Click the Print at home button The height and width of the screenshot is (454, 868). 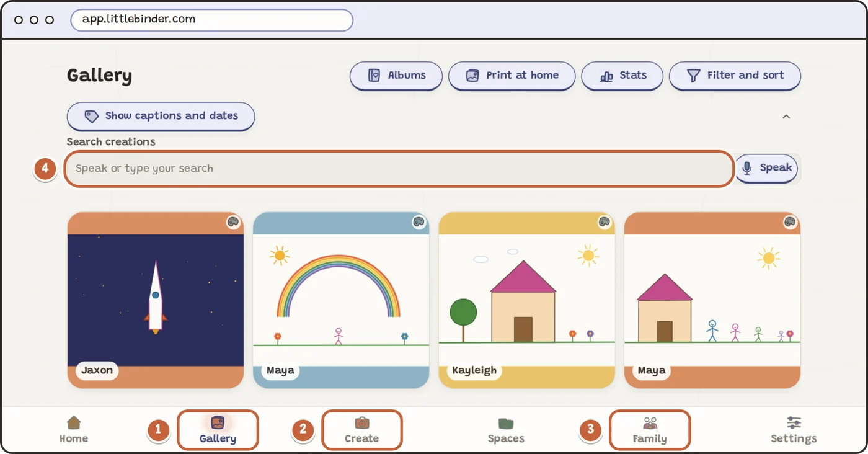click(x=511, y=76)
